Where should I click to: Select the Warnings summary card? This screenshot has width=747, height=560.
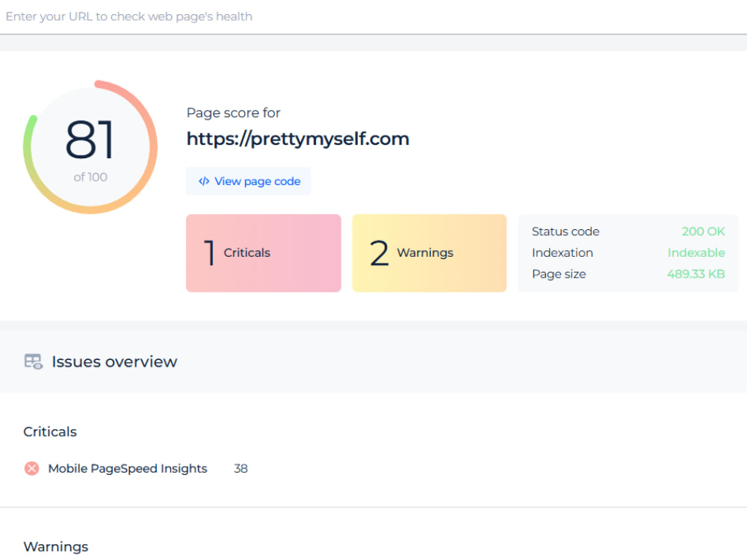tap(430, 253)
